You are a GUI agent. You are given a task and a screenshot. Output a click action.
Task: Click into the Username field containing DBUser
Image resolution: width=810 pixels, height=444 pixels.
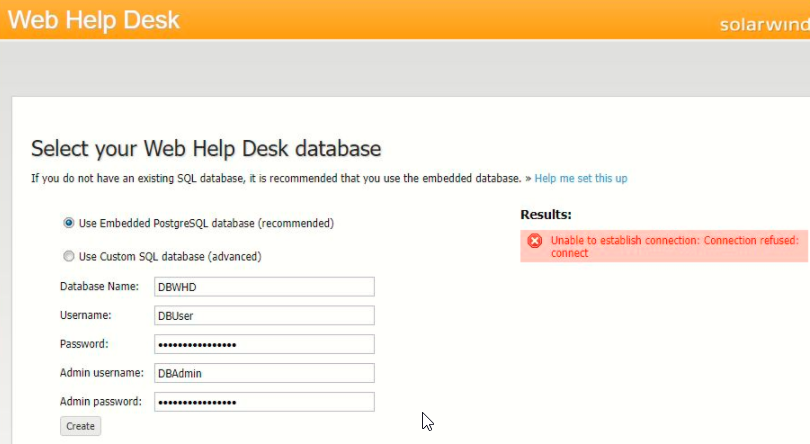264,316
